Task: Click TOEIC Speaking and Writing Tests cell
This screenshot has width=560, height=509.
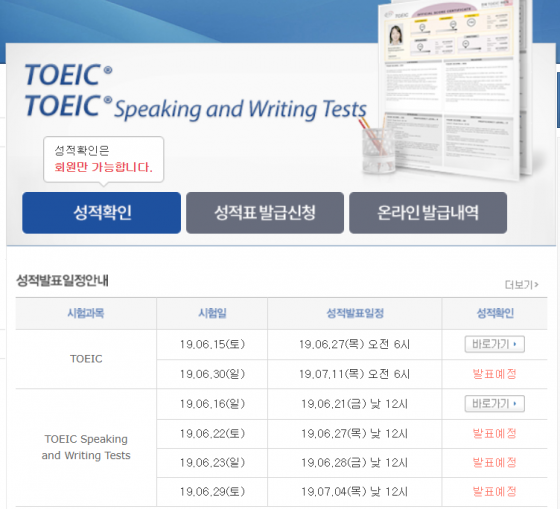Action: (x=86, y=447)
